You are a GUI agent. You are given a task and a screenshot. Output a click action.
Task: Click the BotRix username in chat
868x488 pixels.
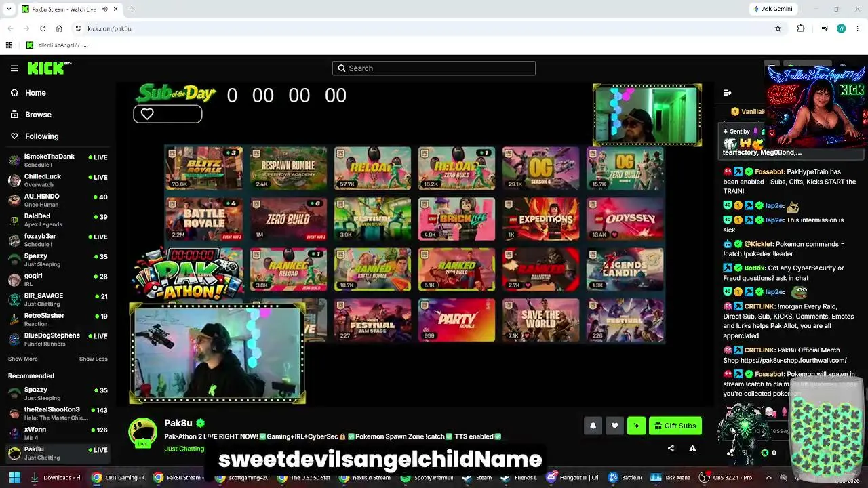point(754,268)
